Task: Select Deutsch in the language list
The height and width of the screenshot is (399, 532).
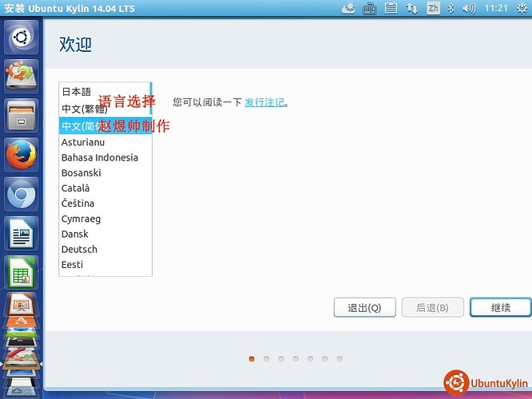Action: 105,249
